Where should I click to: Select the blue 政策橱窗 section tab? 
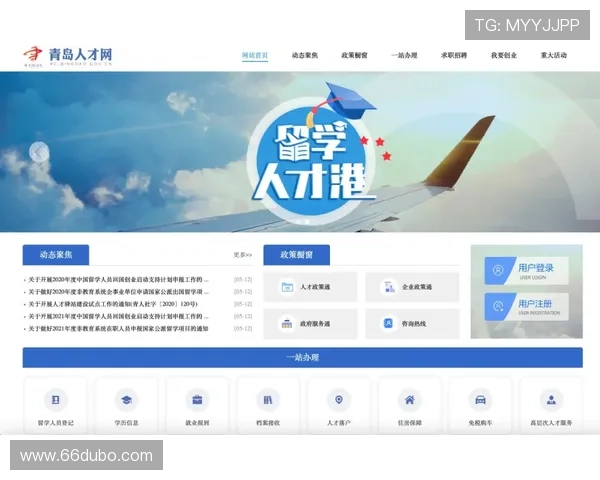[x=297, y=255]
